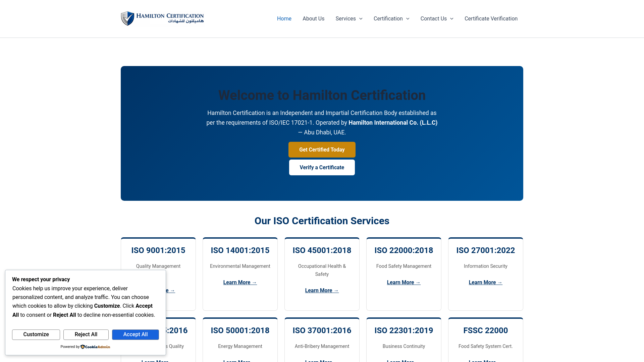The height and width of the screenshot is (362, 644).
Task: Click the Contact Us menu label
Action: 433,19
